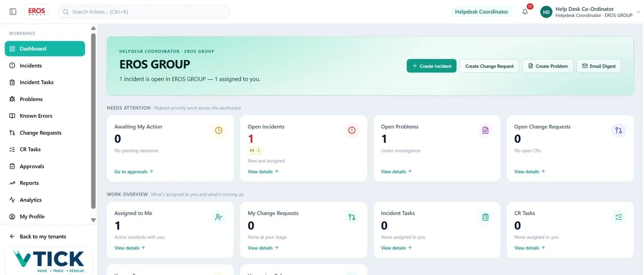The width and height of the screenshot is (644, 275).
Task: Open Incident Tasks in the sidebar
Action: [45, 82]
